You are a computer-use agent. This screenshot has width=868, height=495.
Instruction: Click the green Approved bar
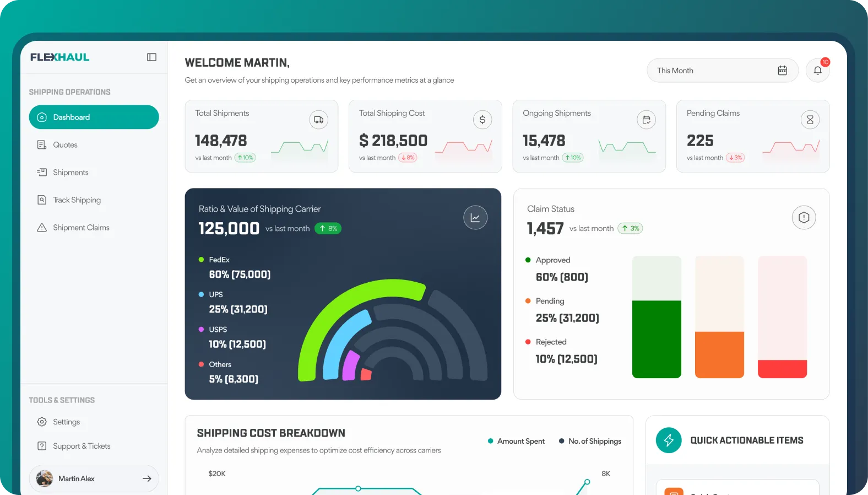[657, 340]
